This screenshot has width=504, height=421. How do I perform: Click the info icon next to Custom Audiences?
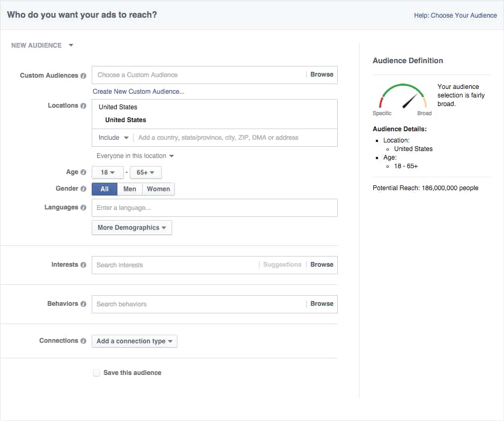click(83, 76)
